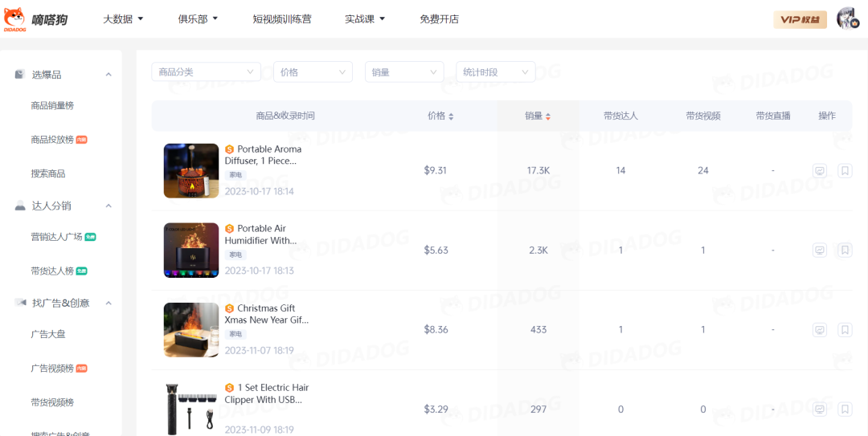Image resolution: width=868 pixels, height=436 pixels.
Task: Sort the table by 销量 column
Action: click(x=538, y=116)
